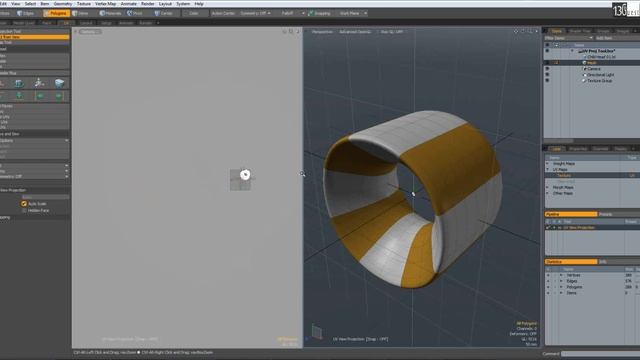Expand Morph Maps list
640x360 pixels.
[548, 187]
